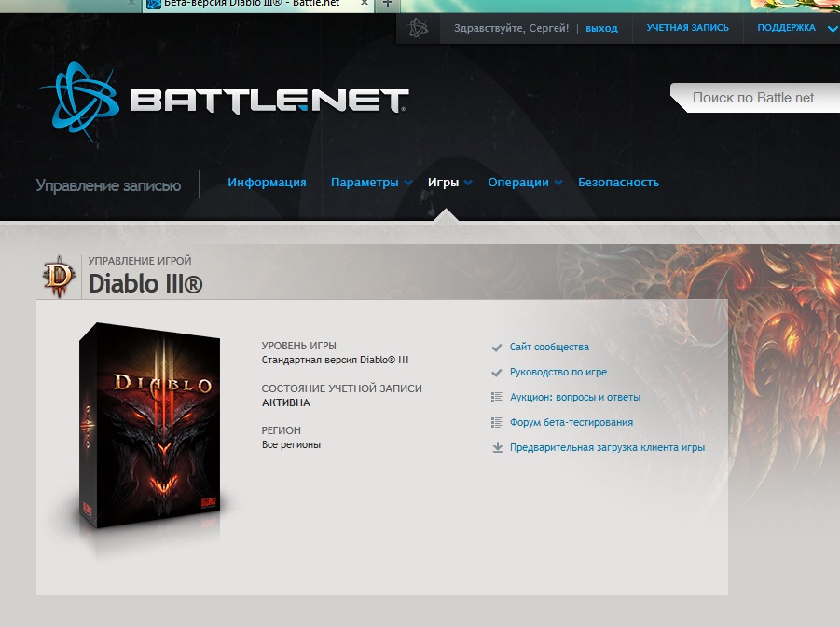This screenshot has width=840, height=627.
Task: Open the Сайт сообщества link
Action: coord(549,347)
